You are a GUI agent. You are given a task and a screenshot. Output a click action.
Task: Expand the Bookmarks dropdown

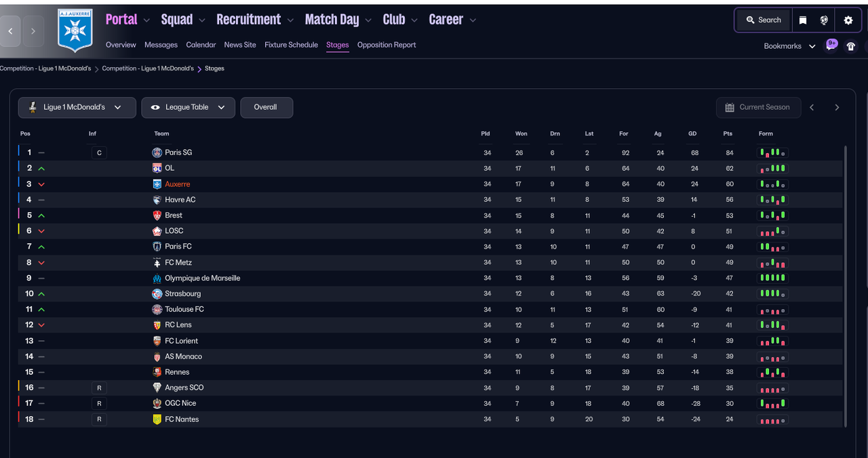(789, 46)
